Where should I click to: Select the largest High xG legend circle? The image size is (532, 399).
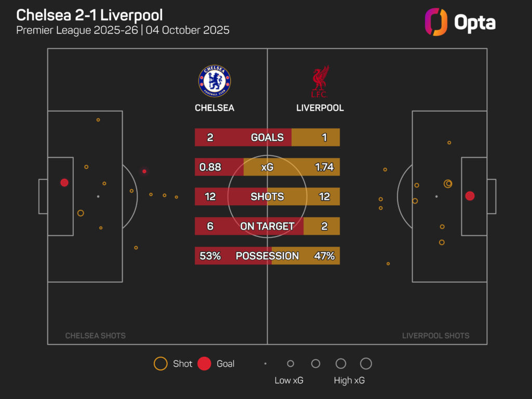(x=366, y=364)
